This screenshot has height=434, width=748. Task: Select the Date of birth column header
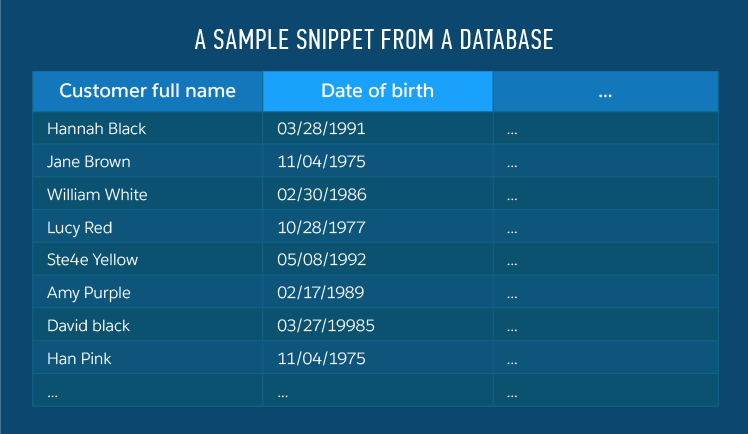coord(377,91)
